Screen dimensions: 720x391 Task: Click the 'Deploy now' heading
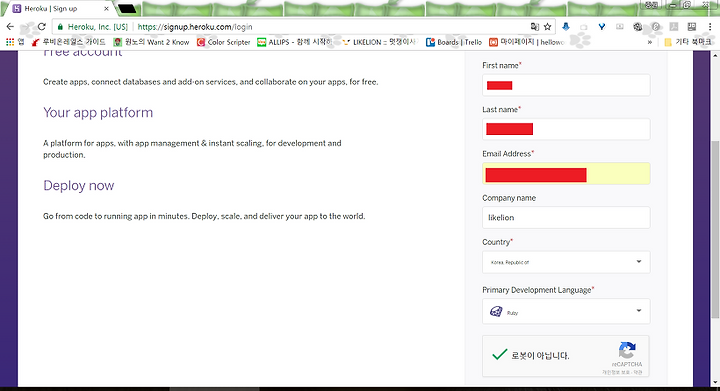pyautogui.click(x=79, y=185)
